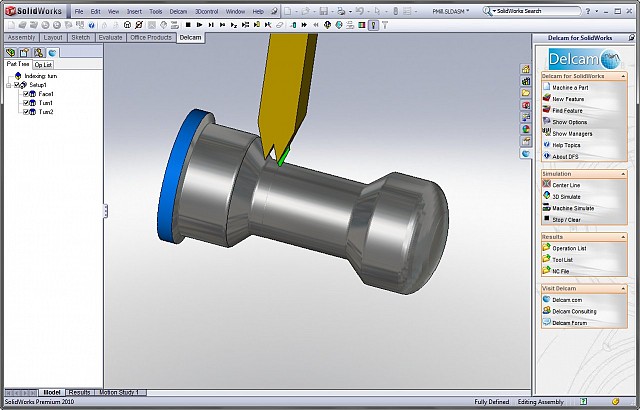Viewport: 640px width, 410px height.
Task: Open the PMILSLDASM document dropdown arrow
Action: [x=468, y=11]
